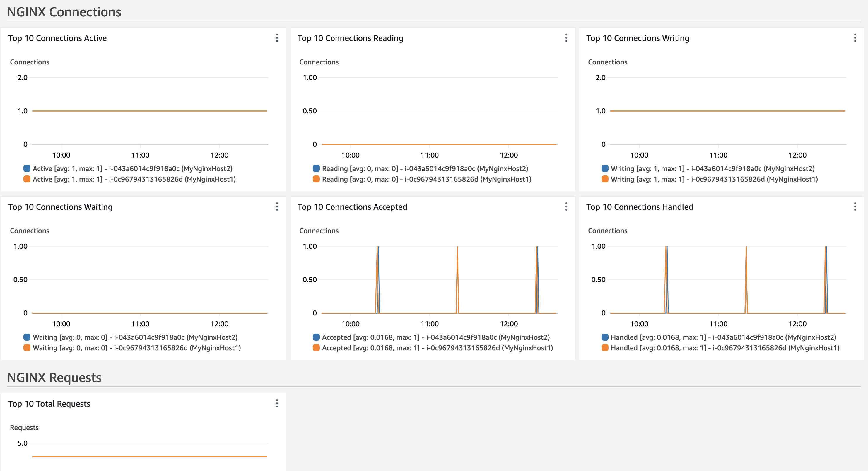Click the 10:00 tick label on Writing chart
The image size is (868, 471).
click(639, 155)
